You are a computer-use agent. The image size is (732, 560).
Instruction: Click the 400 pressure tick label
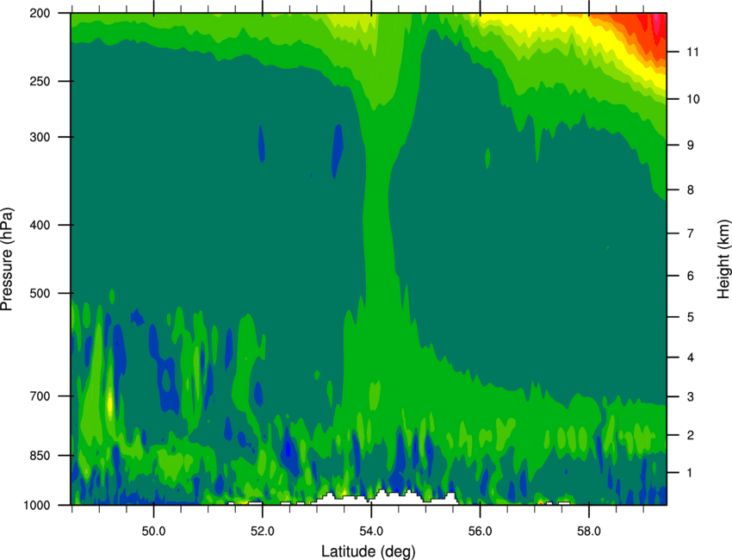[40, 225]
